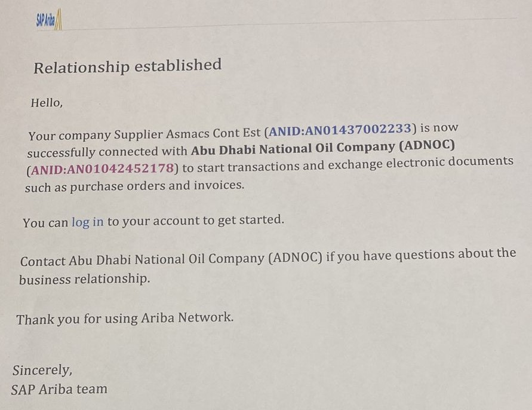
Task: Click the Hello greeting text
Action: [x=47, y=103]
